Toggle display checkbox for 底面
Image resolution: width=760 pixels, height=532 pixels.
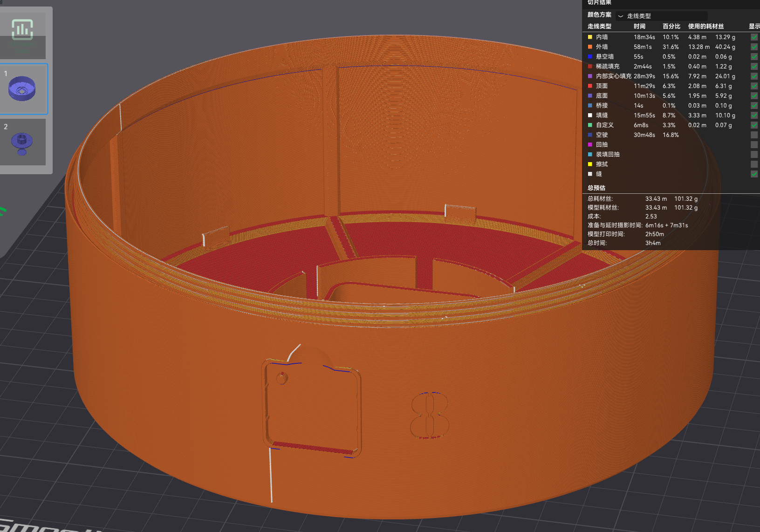point(754,95)
